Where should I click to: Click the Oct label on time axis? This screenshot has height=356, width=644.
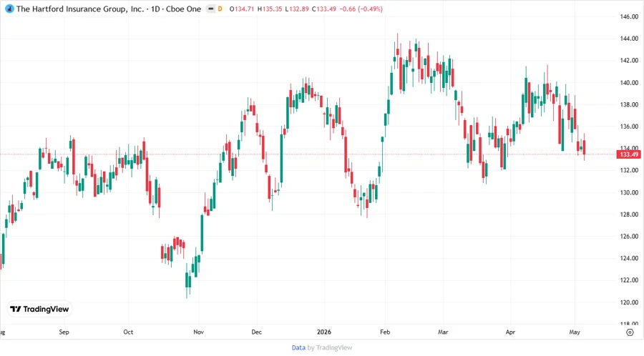point(128,332)
